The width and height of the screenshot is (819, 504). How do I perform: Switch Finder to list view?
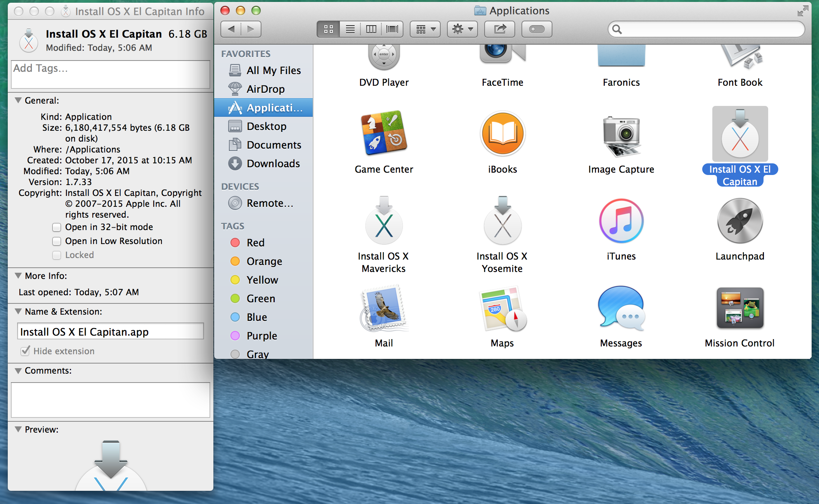coord(350,29)
